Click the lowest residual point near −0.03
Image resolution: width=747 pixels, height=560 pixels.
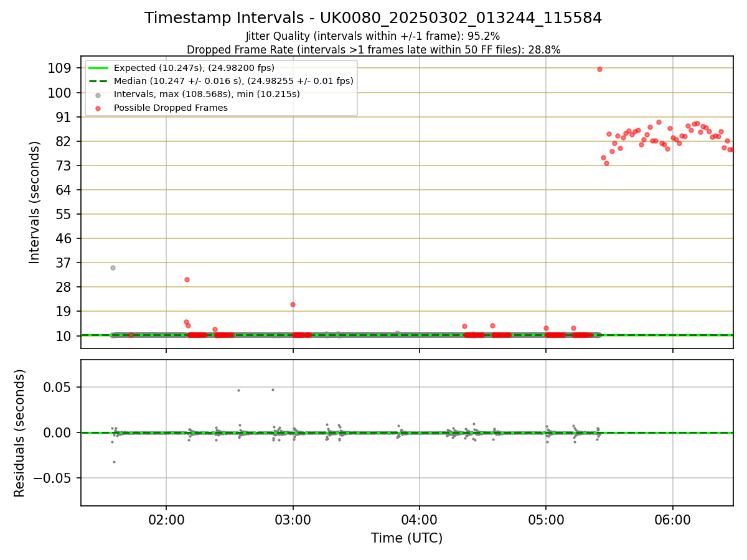click(x=114, y=462)
